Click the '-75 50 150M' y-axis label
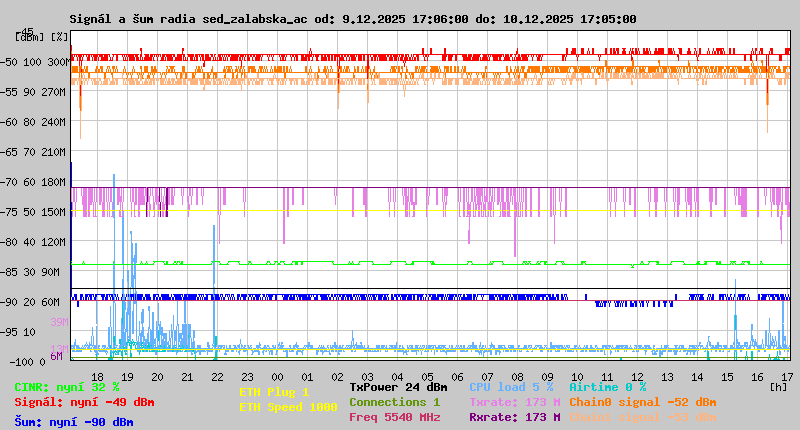This screenshot has height=430, width=800. tap(33, 212)
